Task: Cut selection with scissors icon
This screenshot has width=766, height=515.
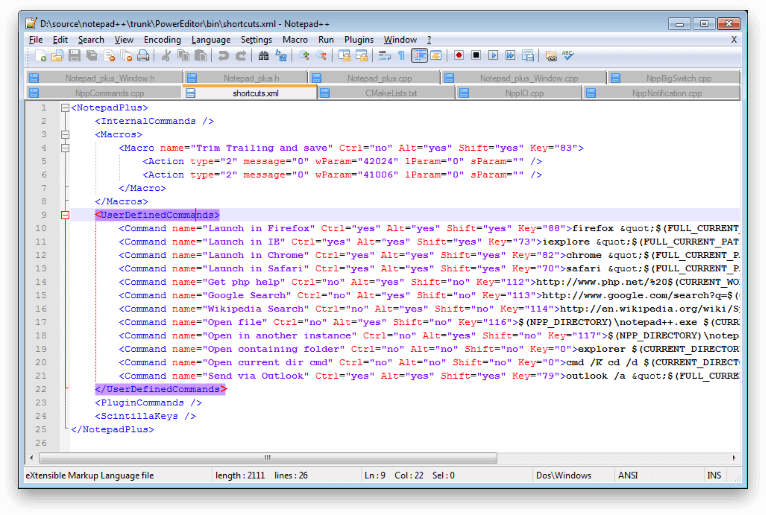Action: point(166,56)
